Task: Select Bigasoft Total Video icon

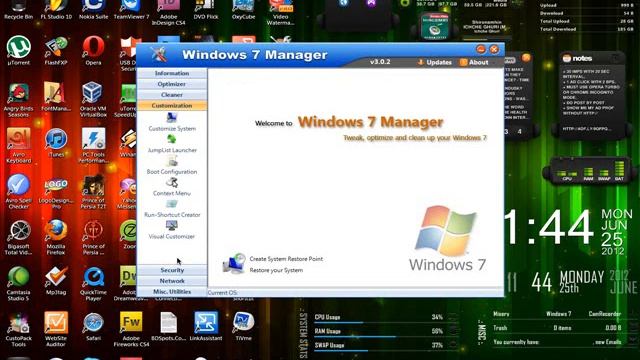Action: (18, 238)
